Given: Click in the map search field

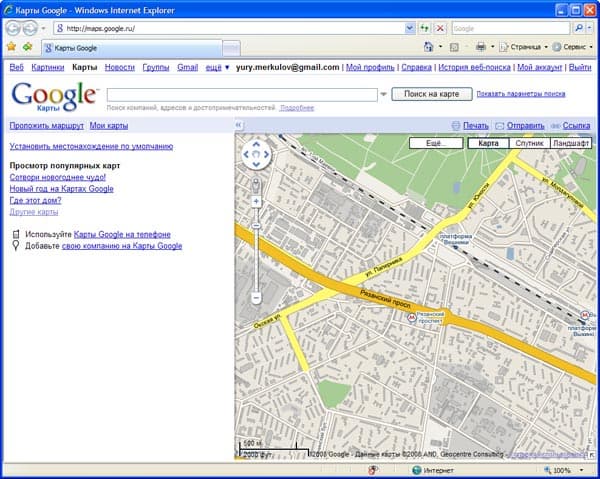Looking at the screenshot, I should pyautogui.click(x=242, y=94).
